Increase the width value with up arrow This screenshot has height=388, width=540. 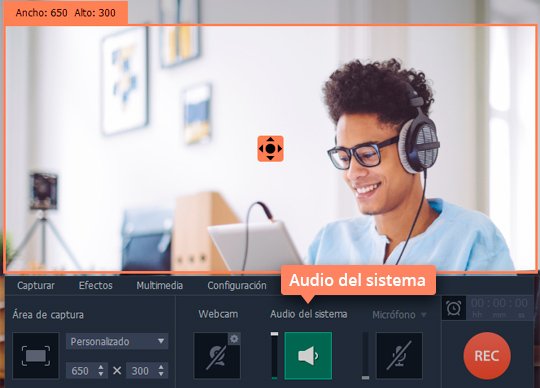[x=101, y=367]
